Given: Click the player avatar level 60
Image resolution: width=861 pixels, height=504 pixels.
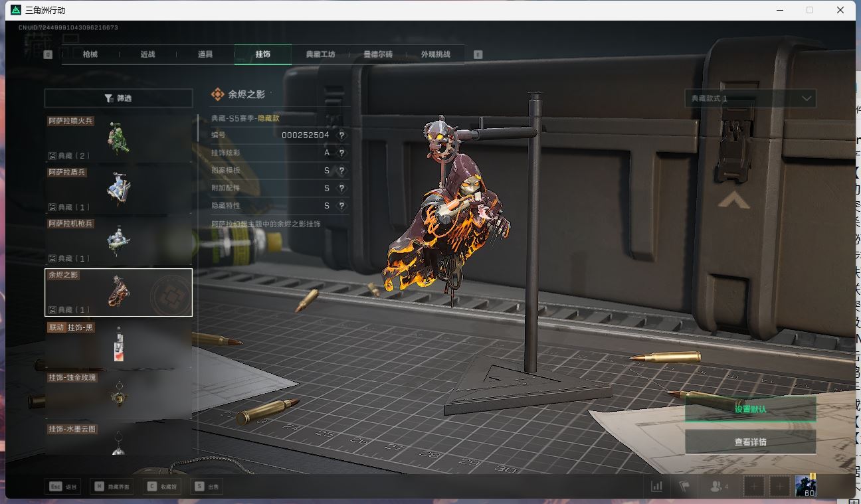Looking at the screenshot, I should 806,486.
